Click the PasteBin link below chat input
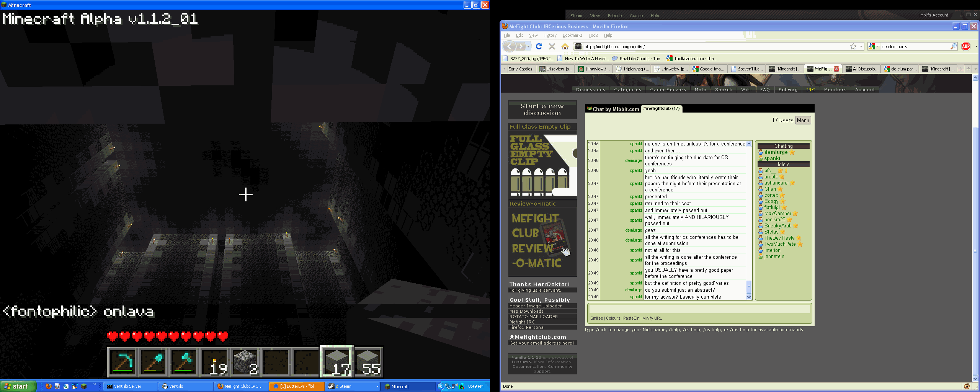 click(x=631, y=318)
